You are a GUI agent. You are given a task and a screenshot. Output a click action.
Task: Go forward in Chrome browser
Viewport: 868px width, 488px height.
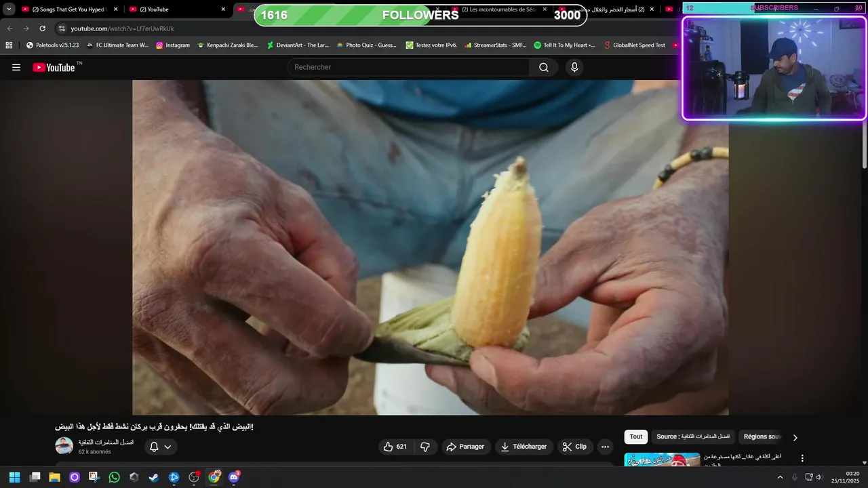(26, 28)
